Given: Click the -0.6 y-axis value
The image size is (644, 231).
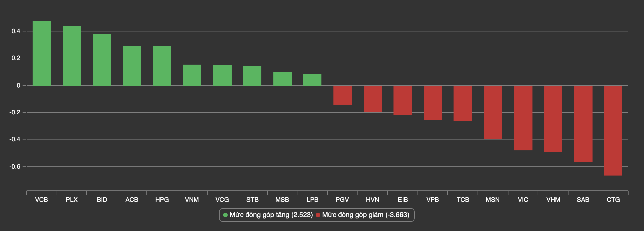Looking at the screenshot, I should coord(15,167).
